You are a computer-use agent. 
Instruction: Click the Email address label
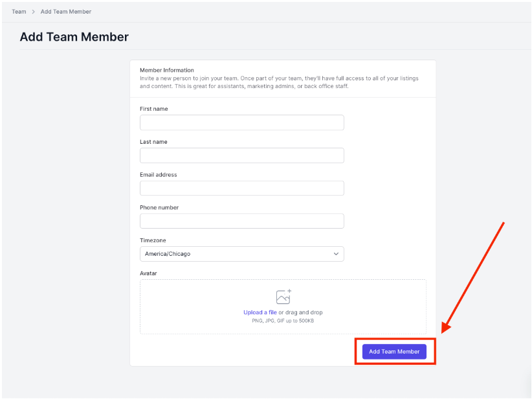[159, 175]
